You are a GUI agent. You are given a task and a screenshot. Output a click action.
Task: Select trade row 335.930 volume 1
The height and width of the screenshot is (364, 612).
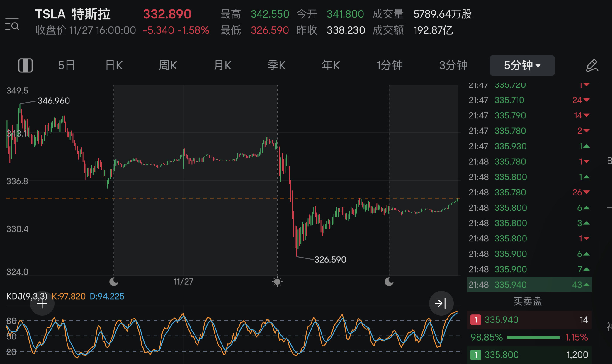pyautogui.click(x=529, y=146)
